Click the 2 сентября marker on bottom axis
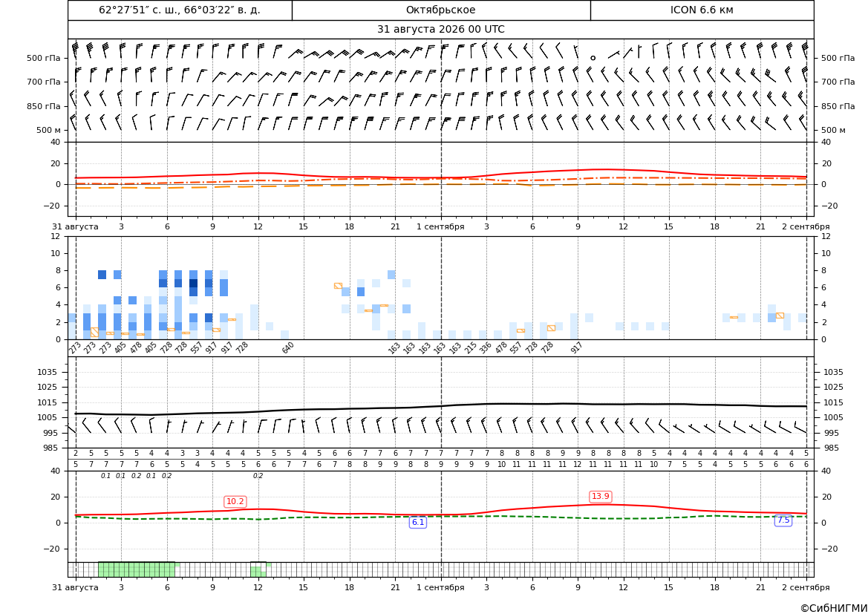 (x=806, y=587)
